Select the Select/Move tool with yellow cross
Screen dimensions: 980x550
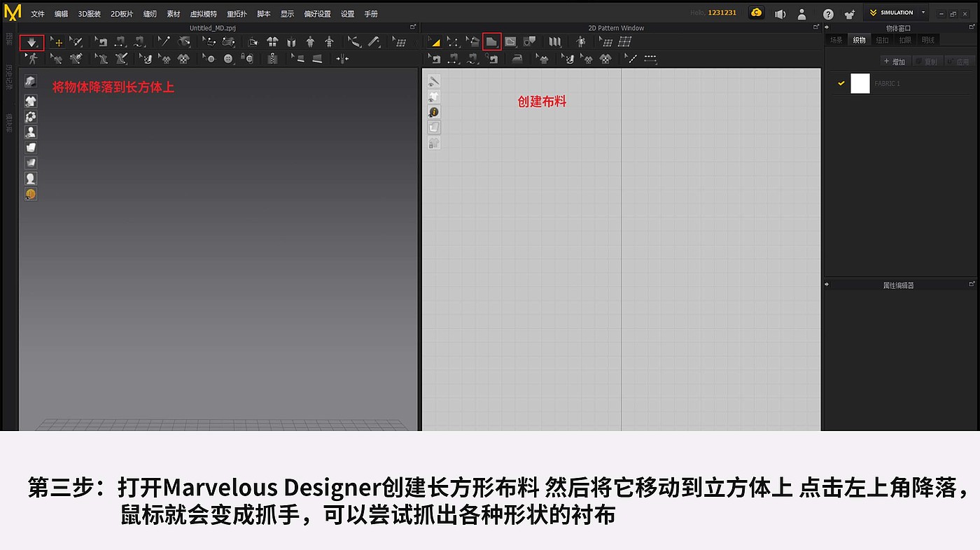[x=58, y=42]
